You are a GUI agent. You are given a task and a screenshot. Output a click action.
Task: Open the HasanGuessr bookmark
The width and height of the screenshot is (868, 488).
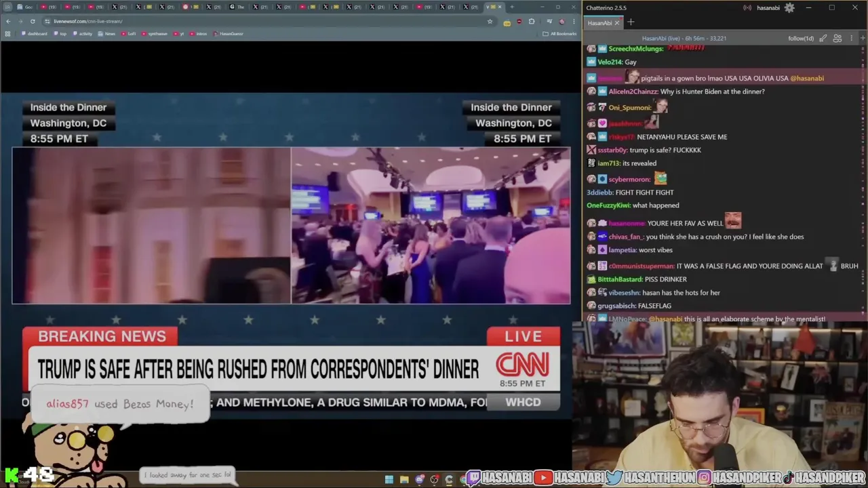click(x=229, y=33)
